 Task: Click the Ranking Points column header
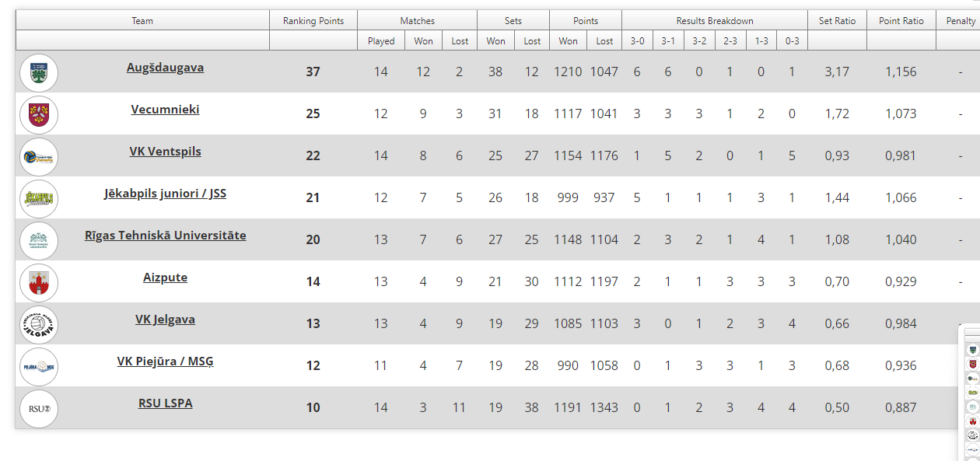click(x=313, y=21)
